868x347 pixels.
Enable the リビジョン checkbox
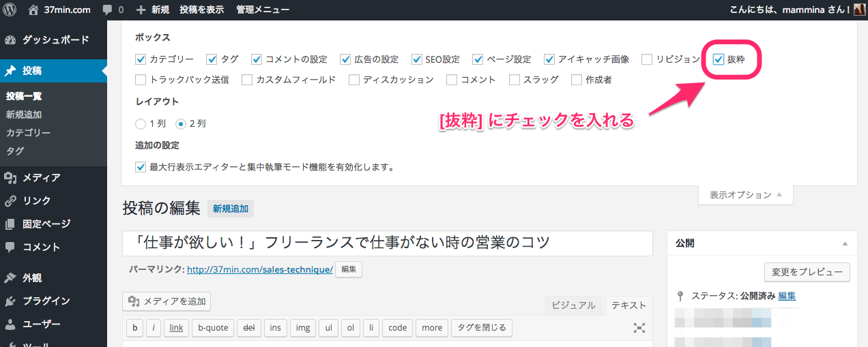(x=647, y=59)
